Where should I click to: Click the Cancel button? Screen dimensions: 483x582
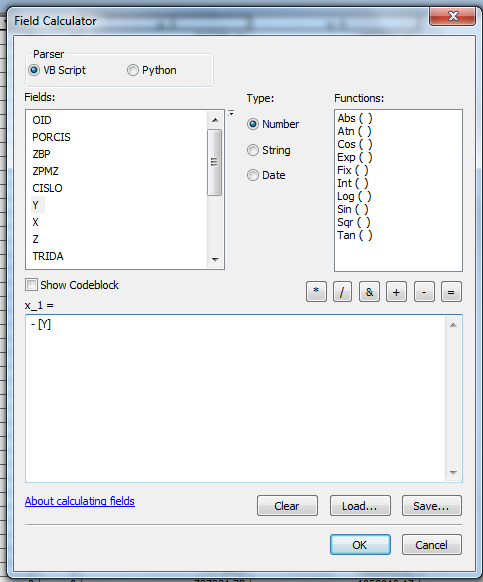432,545
